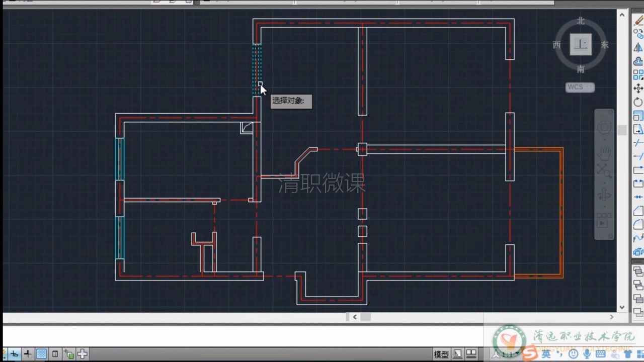The image size is (644, 362).
Task: Select the Move tool
Action: [x=638, y=88]
